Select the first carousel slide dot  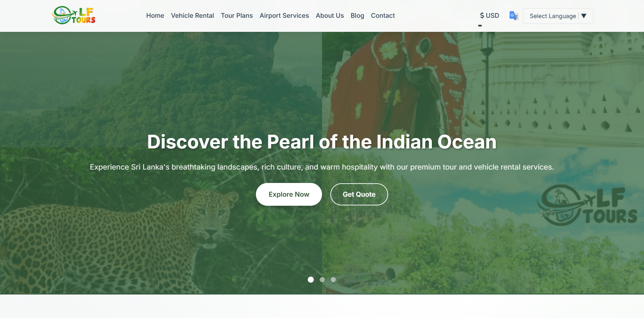(311, 279)
